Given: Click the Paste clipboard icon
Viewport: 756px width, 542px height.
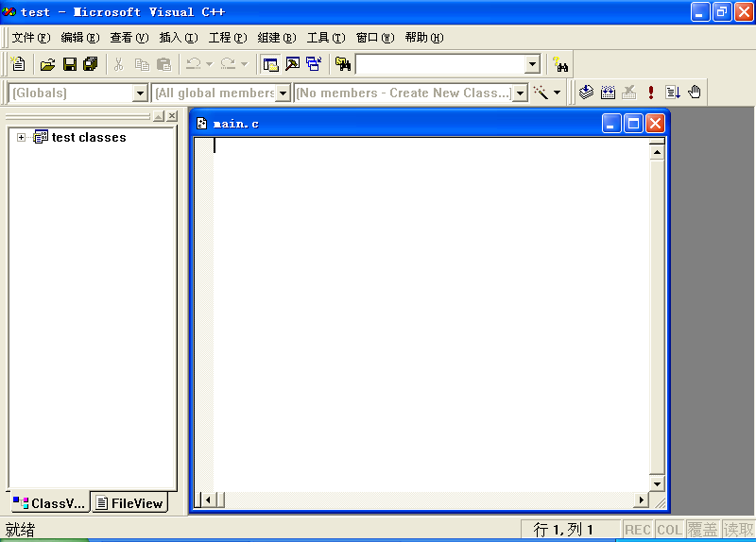Looking at the screenshot, I should [x=163, y=64].
